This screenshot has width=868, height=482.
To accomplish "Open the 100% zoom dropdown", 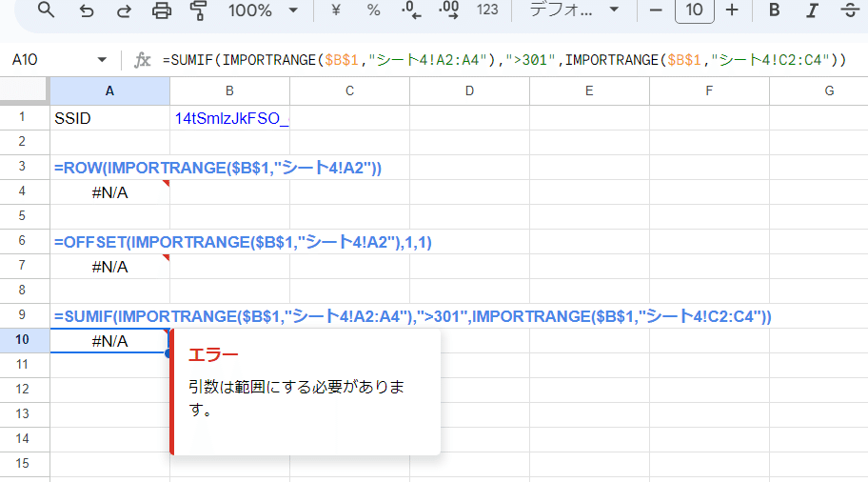I will point(264,10).
